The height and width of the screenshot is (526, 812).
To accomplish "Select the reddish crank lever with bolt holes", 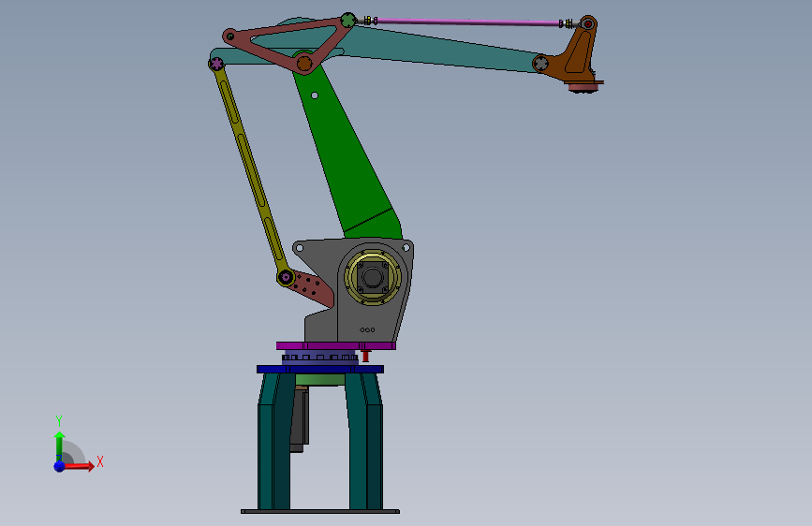I will pyautogui.click(x=316, y=290).
